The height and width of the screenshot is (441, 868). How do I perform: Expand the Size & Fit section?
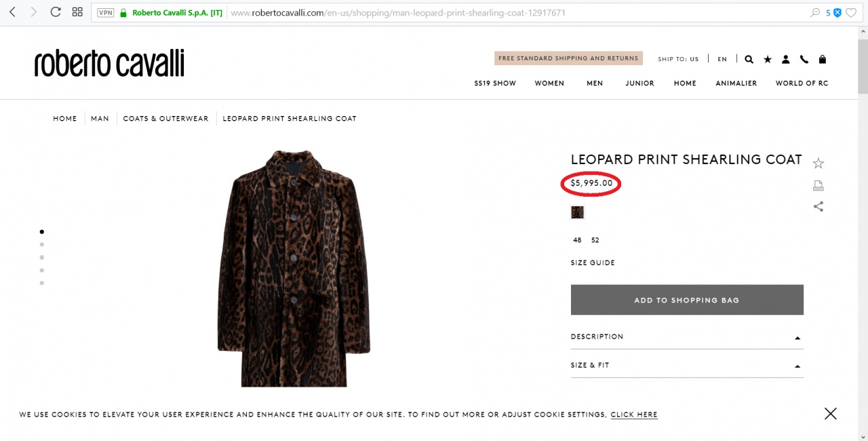point(687,365)
